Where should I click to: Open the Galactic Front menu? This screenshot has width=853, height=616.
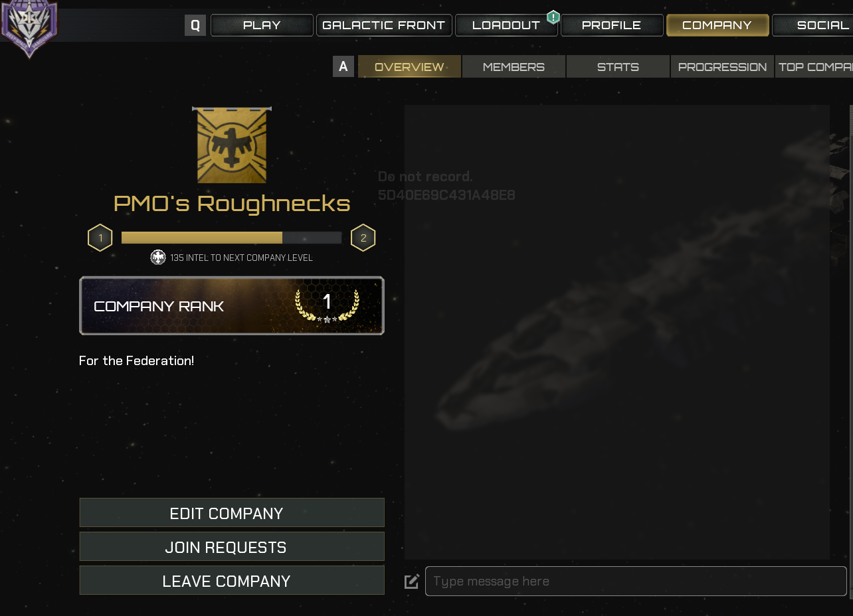coord(384,25)
